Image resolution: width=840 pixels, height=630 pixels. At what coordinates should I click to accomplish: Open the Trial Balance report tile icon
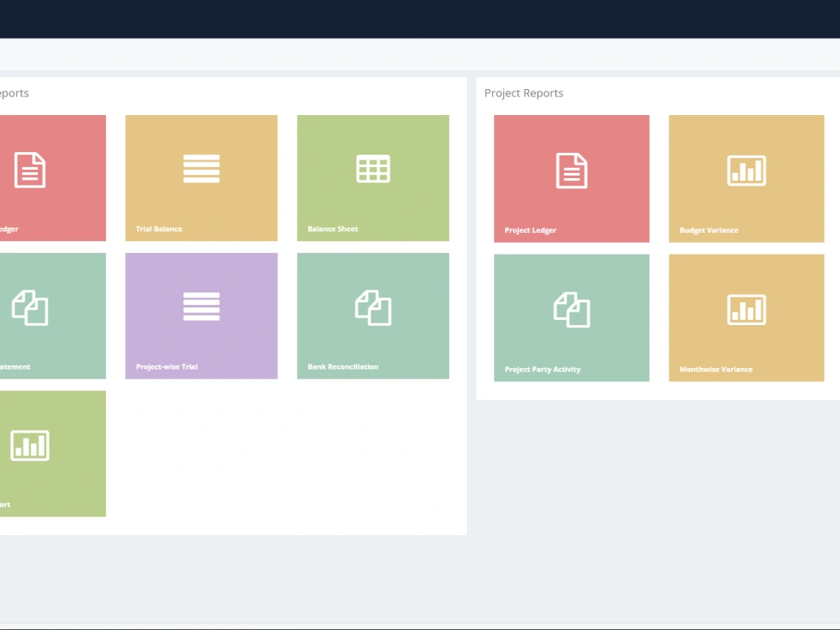point(202,169)
